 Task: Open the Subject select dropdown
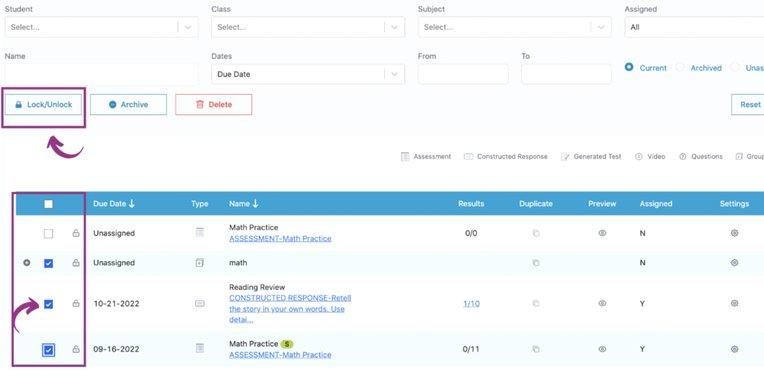pyautogui.click(x=515, y=27)
